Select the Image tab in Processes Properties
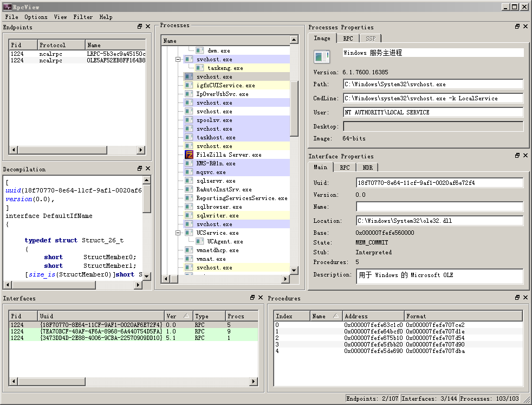 click(x=322, y=38)
